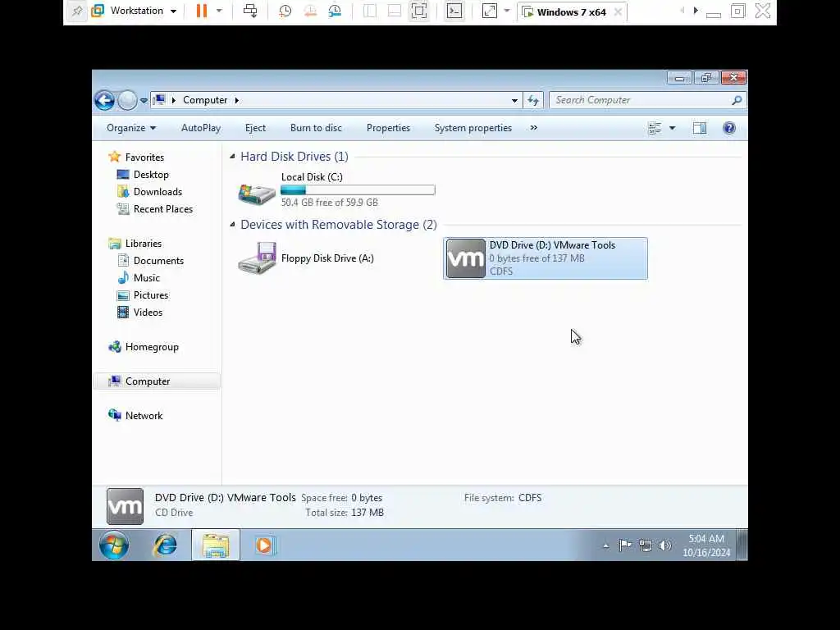Select DVD Drive (D:) VMware Tools
The height and width of the screenshot is (630, 840).
click(546, 258)
